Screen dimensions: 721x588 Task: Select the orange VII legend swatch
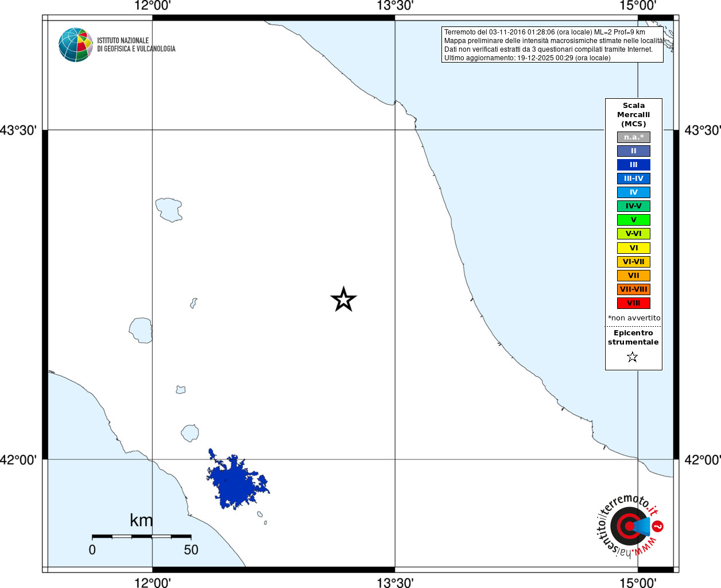[x=634, y=276]
